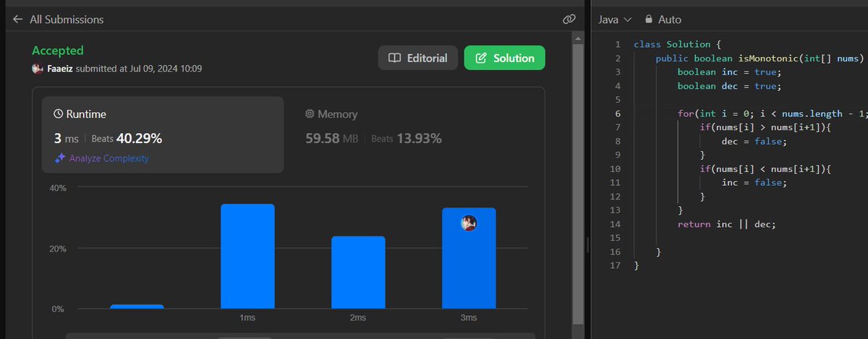The height and width of the screenshot is (339, 868).
Task: Click the 2ms runtime bar
Action: pos(358,273)
